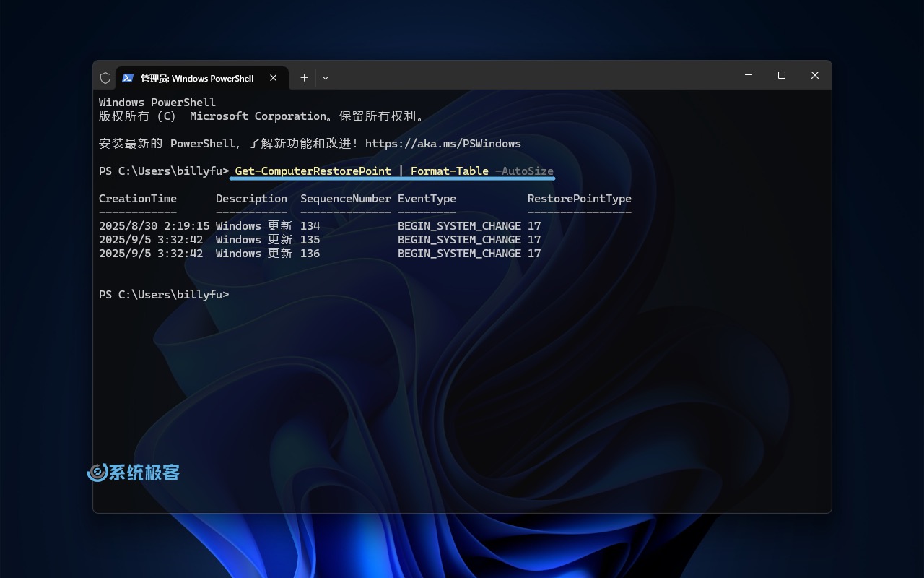Open a new tab with the plus button

click(304, 78)
